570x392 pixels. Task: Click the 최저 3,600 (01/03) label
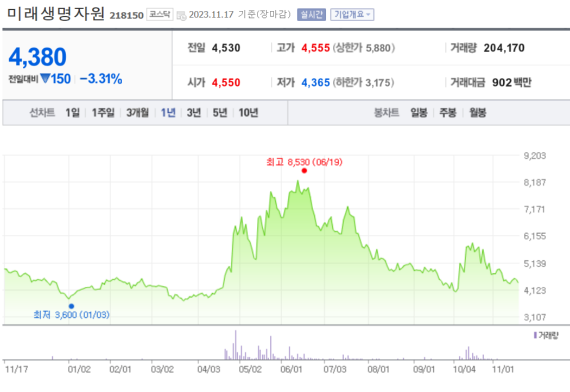71,314
